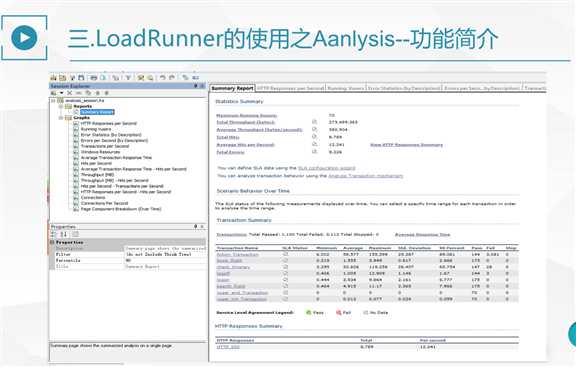Click the Std. Deviation column header
The height and width of the screenshot is (367, 576).
414,248
